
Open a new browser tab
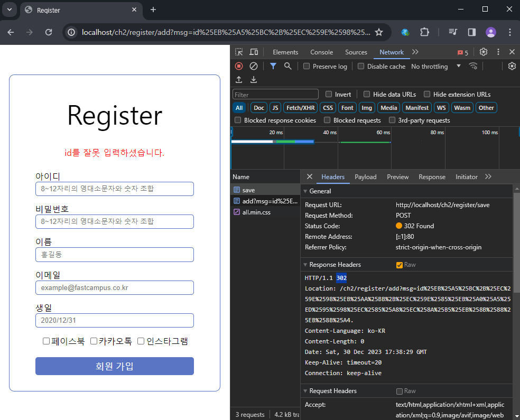click(153, 10)
